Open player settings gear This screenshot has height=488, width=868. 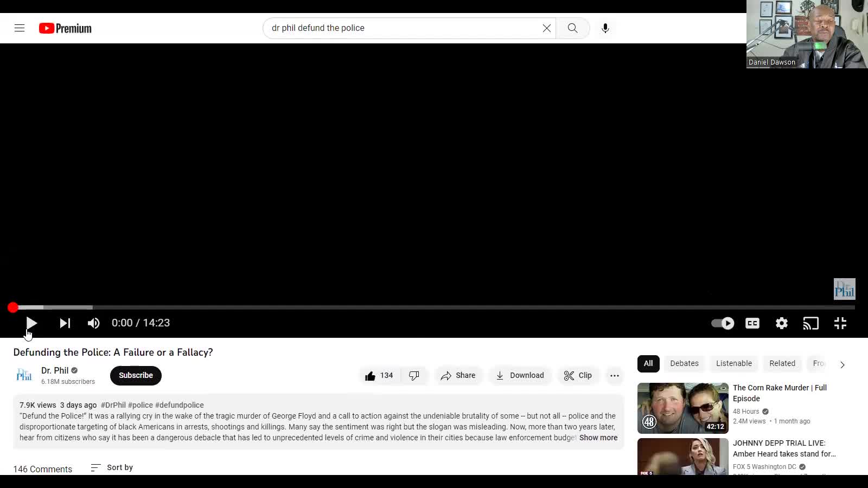pyautogui.click(x=782, y=323)
